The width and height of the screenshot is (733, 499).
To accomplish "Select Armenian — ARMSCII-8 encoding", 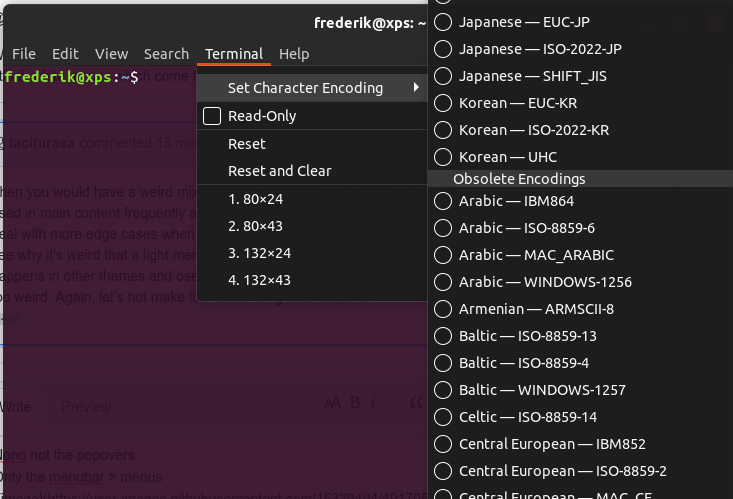I will [580, 310].
